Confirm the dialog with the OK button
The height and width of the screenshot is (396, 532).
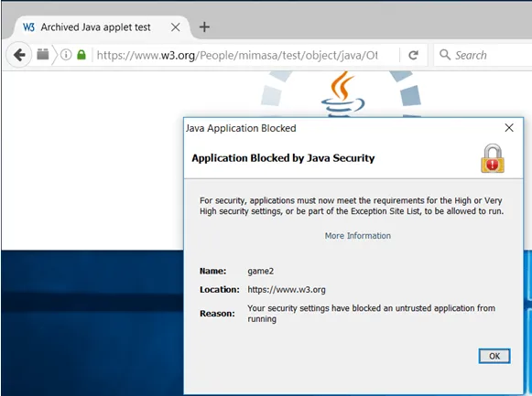[494, 356]
